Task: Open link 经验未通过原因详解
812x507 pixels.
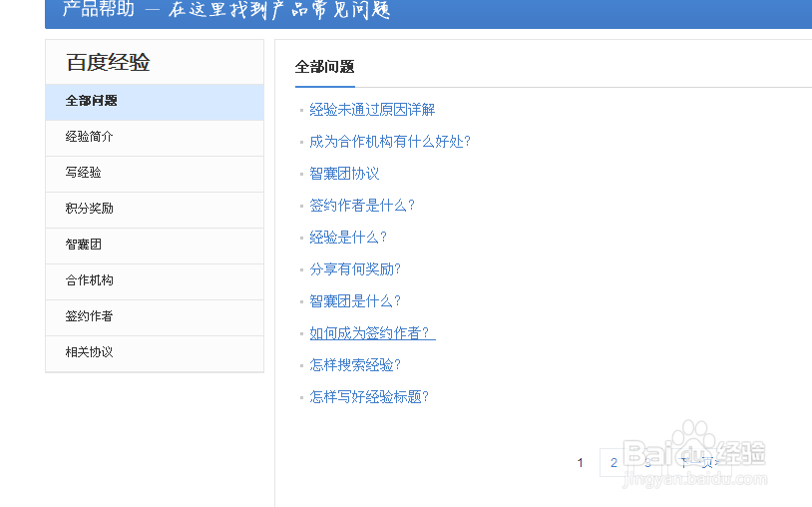Action: [372, 109]
